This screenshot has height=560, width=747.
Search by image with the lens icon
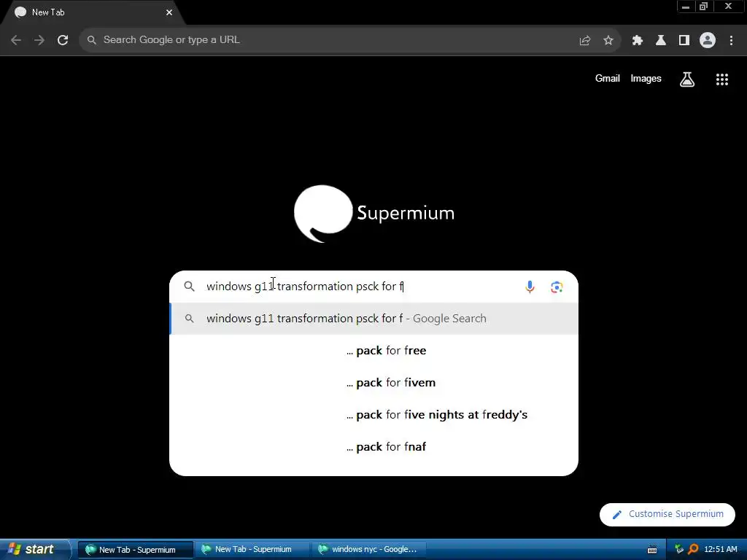tap(557, 287)
